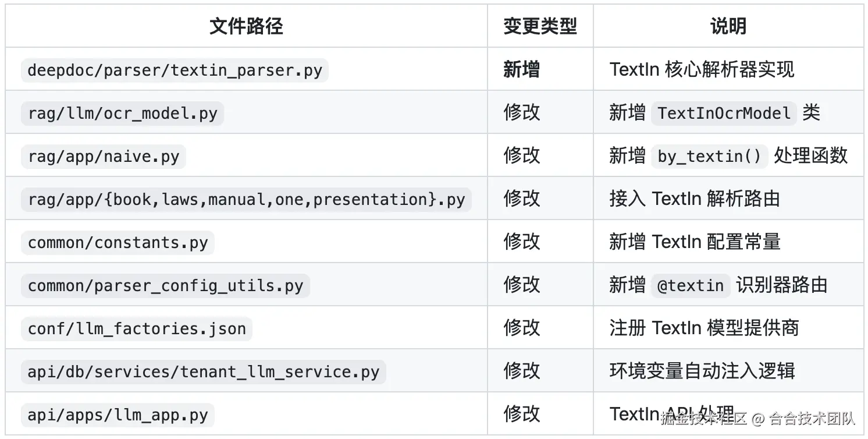
Task: Click the '环境变量自动注入逻辑' description
Action: (x=702, y=371)
